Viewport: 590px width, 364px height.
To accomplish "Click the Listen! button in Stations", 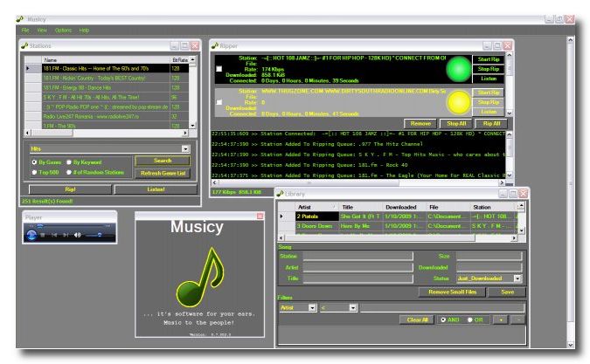I will point(156,189).
